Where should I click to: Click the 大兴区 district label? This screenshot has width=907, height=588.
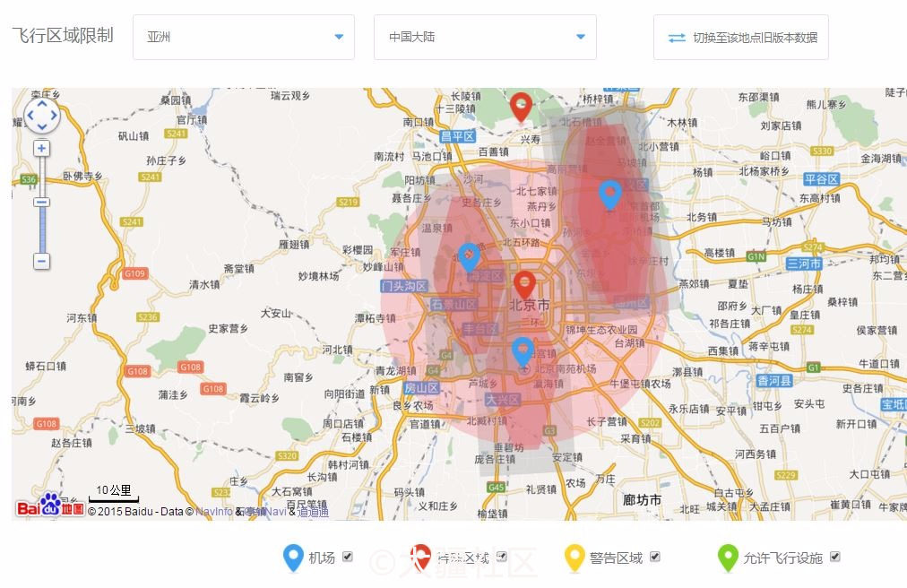tap(503, 400)
